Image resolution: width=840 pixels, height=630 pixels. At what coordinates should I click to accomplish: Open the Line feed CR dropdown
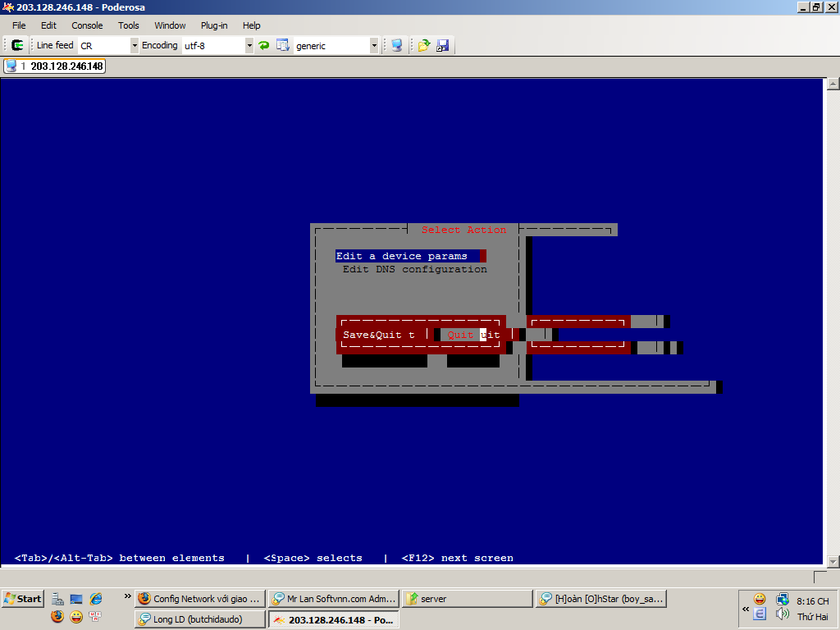click(135, 46)
